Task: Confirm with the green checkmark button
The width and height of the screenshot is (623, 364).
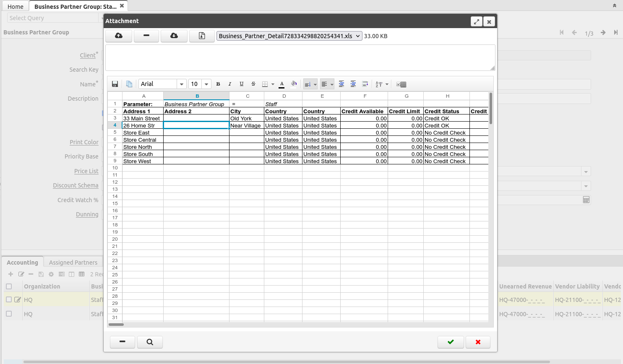Action: [x=451, y=342]
